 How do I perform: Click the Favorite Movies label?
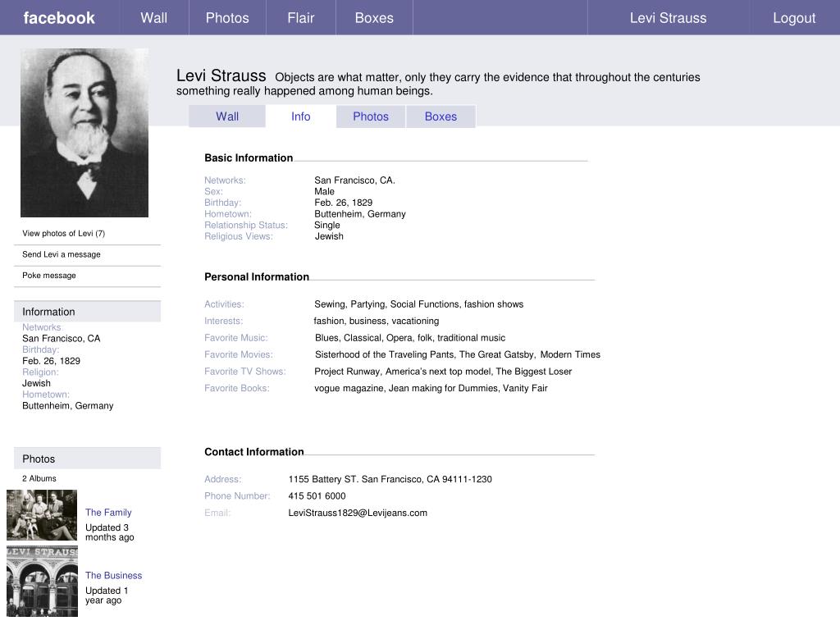[239, 354]
